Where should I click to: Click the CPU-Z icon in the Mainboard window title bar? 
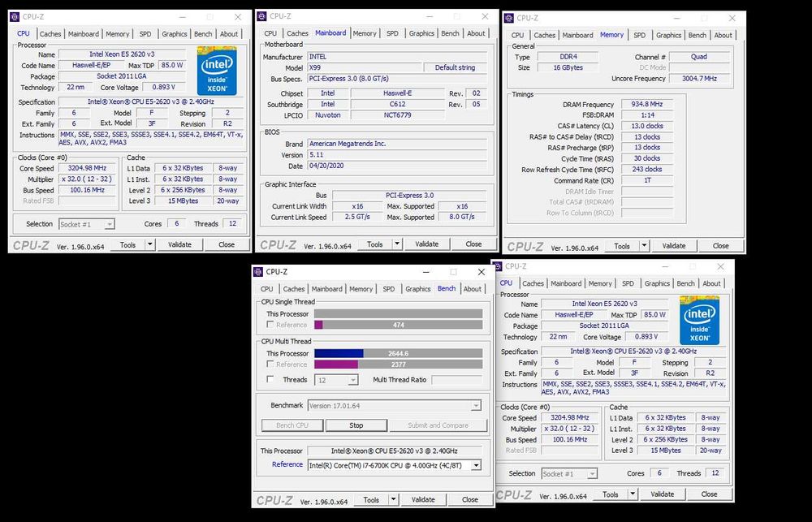pyautogui.click(x=262, y=16)
